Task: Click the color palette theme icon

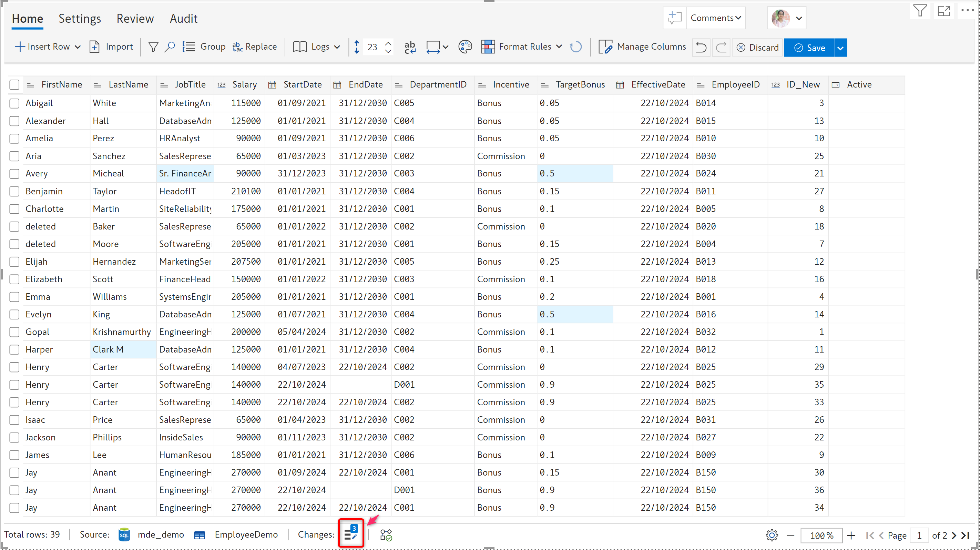Action: point(465,47)
